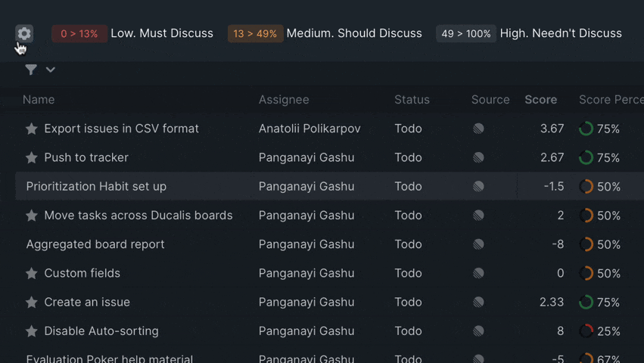Screen dimensions: 644x363
Task: Click source icon for Export issues row
Action: tap(478, 129)
